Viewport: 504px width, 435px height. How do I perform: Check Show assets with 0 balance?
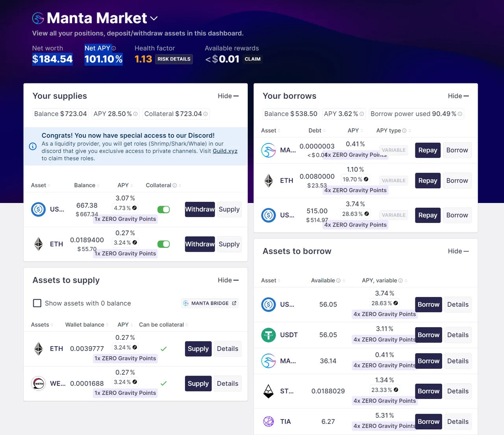pos(37,303)
